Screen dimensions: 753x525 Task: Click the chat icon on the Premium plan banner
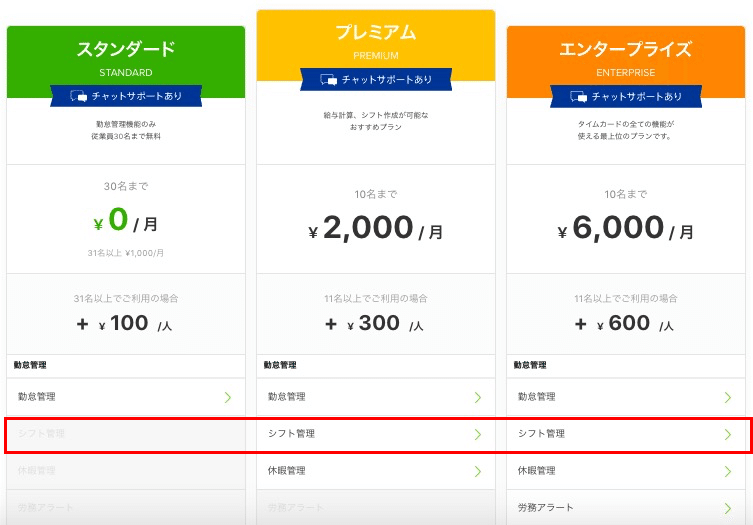pyautogui.click(x=329, y=79)
